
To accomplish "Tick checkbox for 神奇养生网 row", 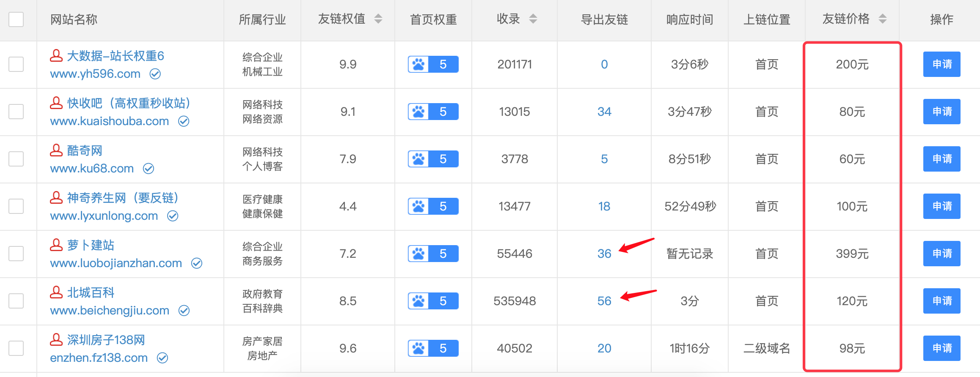I will click(x=16, y=206).
